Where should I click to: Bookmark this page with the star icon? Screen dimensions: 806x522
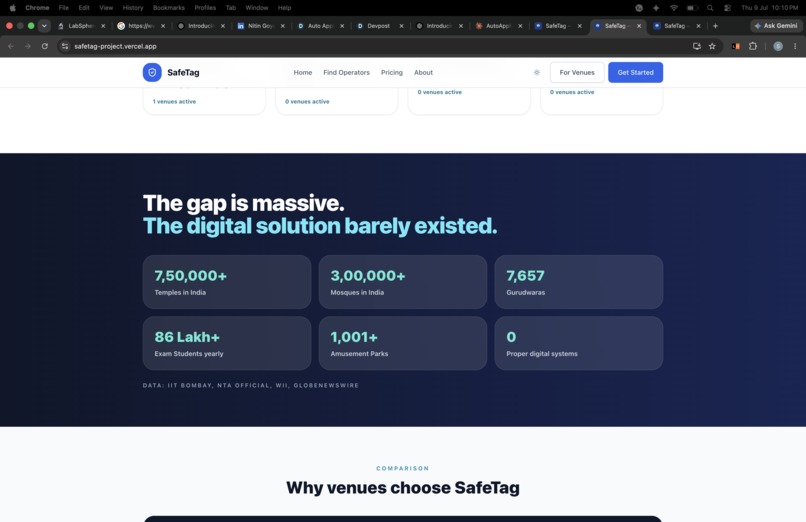point(712,46)
